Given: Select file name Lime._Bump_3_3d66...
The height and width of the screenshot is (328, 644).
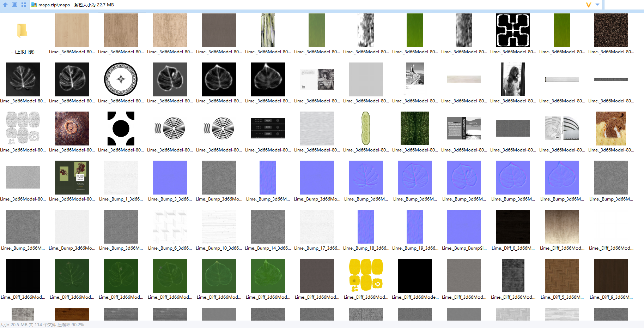Looking at the screenshot, I should (170, 199).
